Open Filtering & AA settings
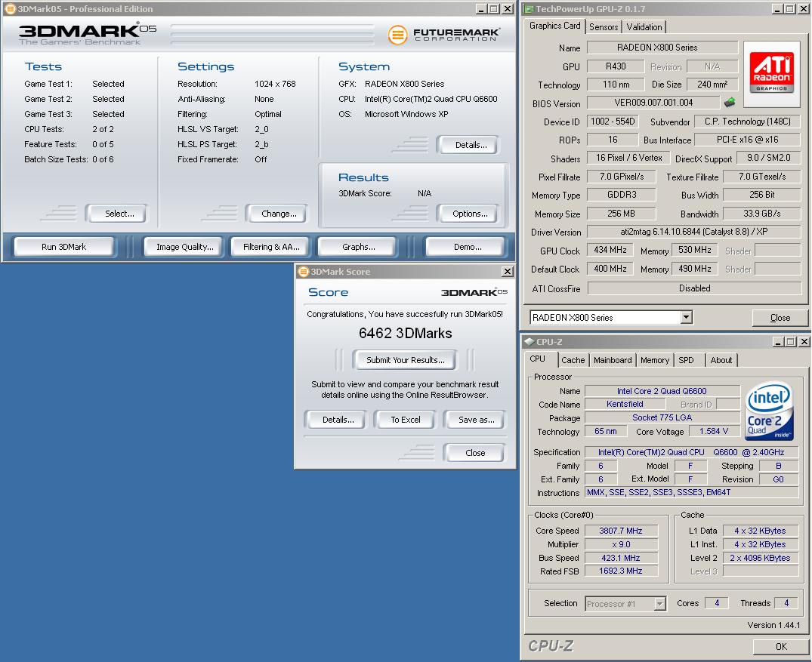 [x=271, y=247]
